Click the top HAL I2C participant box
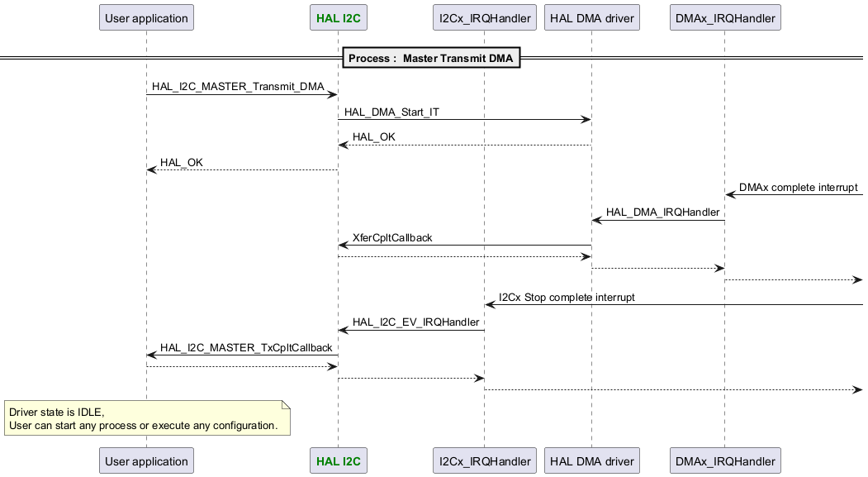The image size is (868, 477). point(339,17)
